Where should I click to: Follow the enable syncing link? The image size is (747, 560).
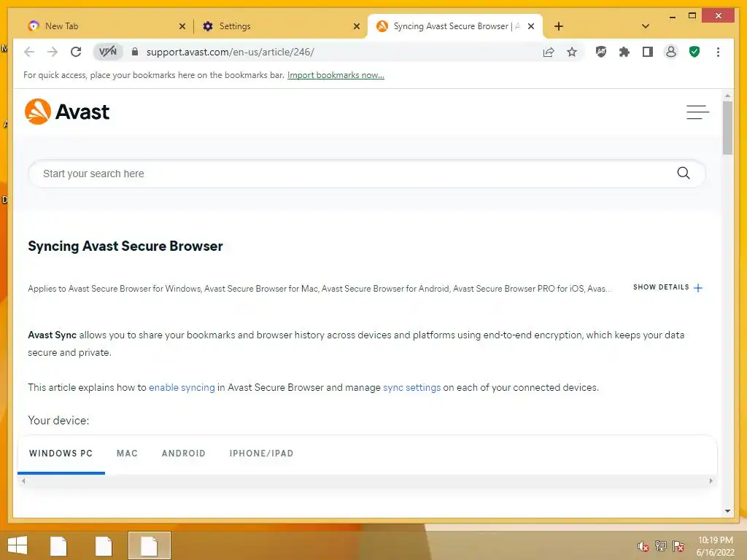[x=182, y=388]
